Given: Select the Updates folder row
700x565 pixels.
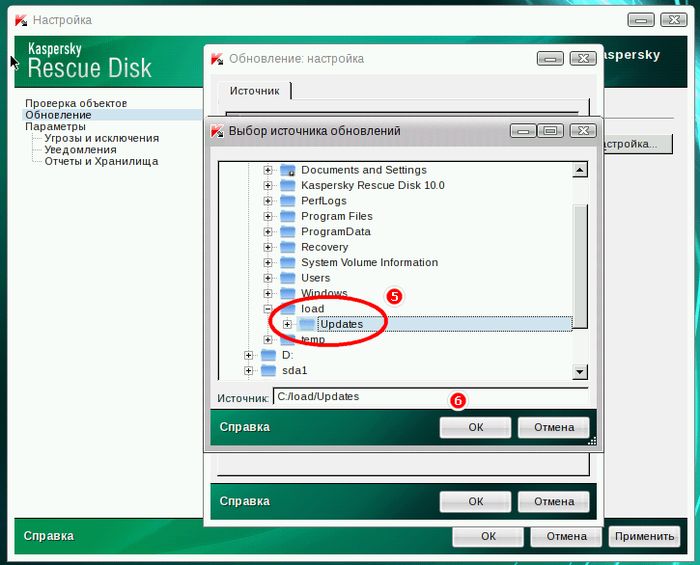Looking at the screenshot, I should pos(444,324).
